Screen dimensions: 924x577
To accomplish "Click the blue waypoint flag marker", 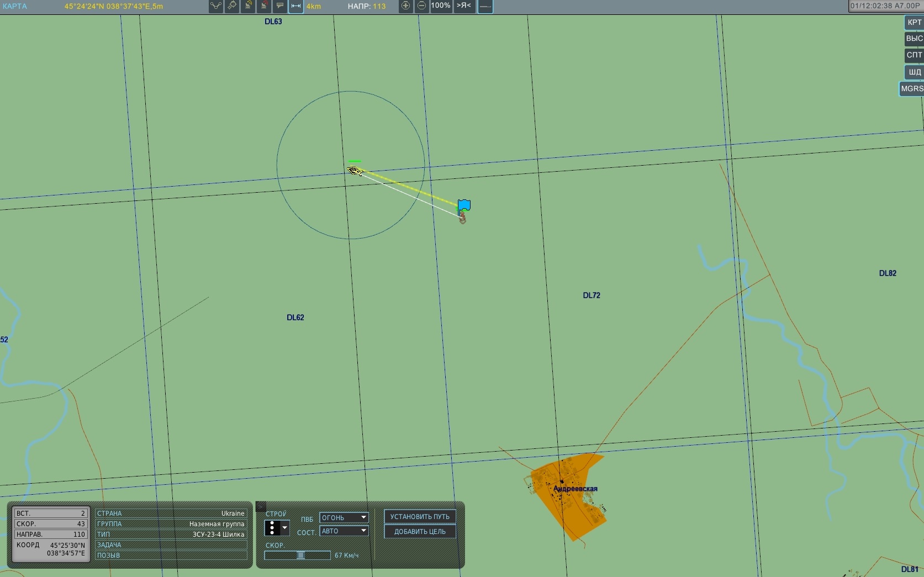I will [x=464, y=206].
